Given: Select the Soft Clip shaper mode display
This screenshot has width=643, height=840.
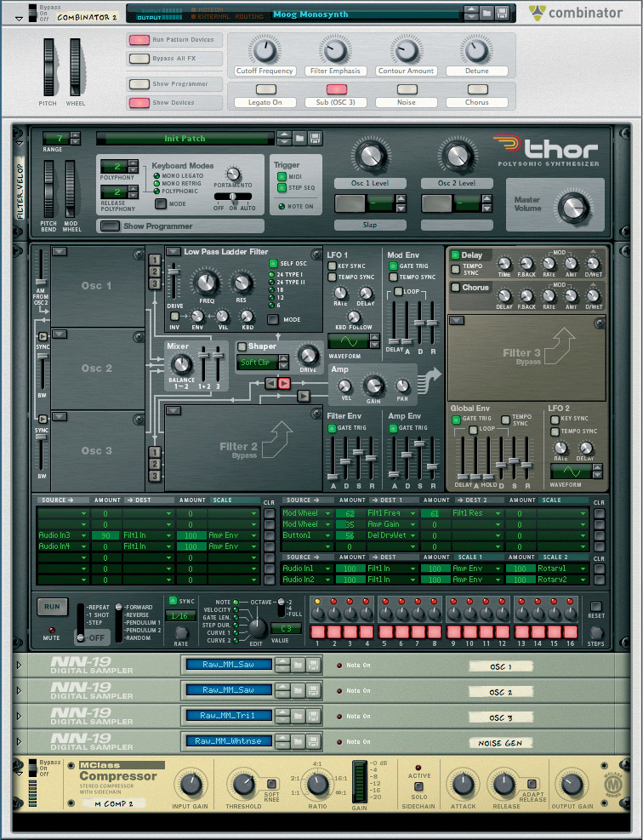Looking at the screenshot, I should point(257,363).
